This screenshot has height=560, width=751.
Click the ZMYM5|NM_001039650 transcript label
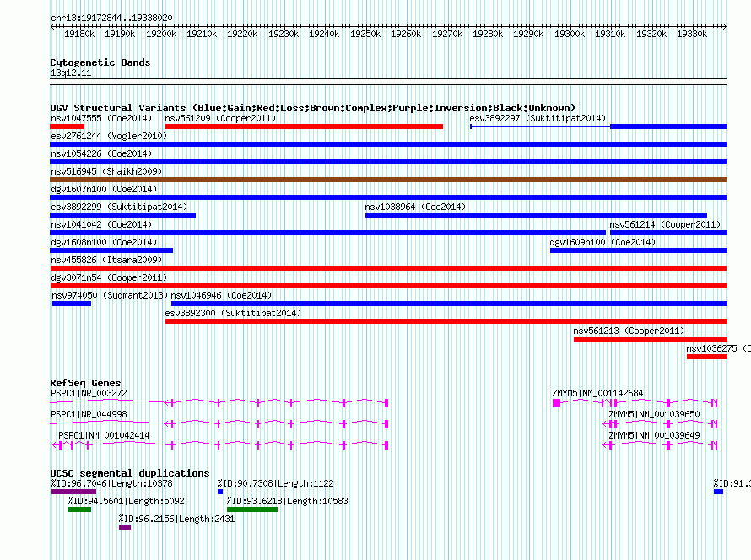654,414
